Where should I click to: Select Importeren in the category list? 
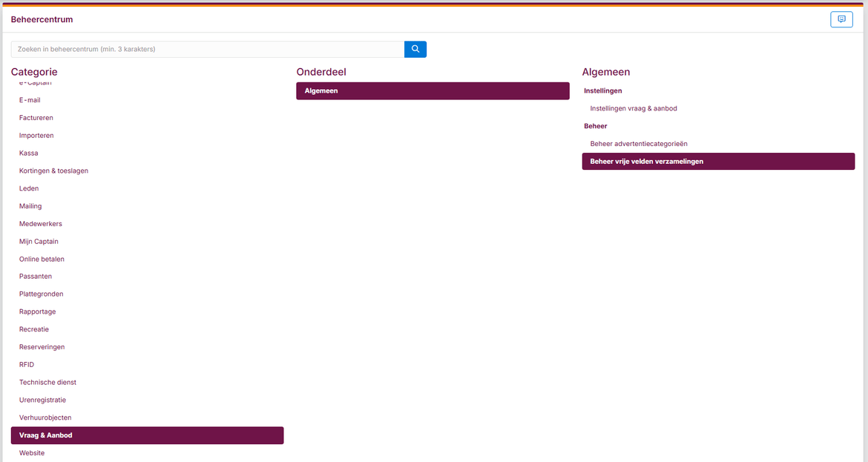36,136
